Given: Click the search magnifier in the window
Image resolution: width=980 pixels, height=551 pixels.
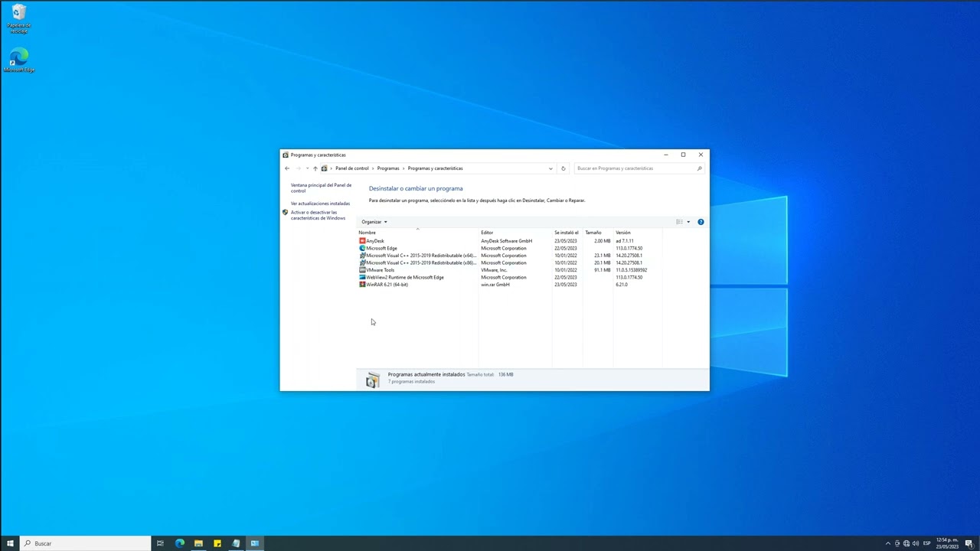Looking at the screenshot, I should pyautogui.click(x=700, y=168).
